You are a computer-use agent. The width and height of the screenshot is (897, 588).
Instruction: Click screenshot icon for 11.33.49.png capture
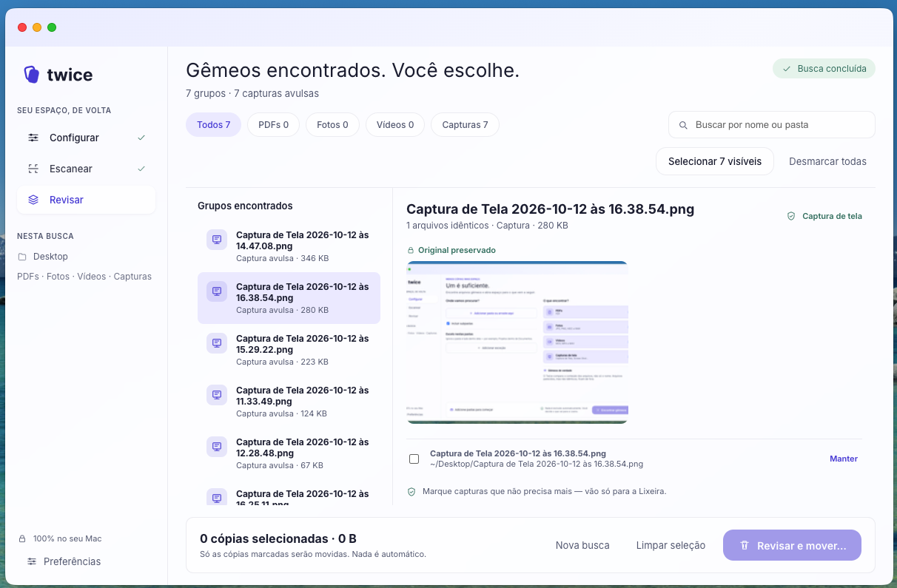click(217, 395)
